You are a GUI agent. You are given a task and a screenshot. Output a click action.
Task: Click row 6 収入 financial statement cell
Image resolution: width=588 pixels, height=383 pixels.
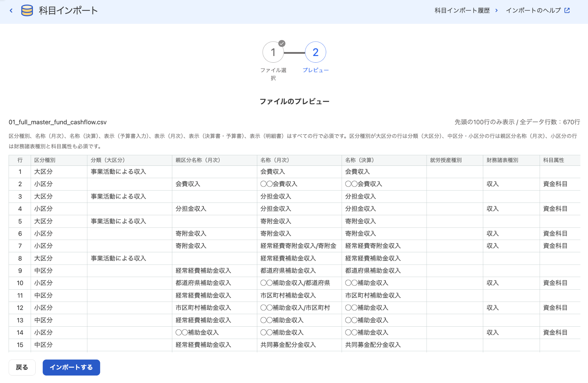pos(511,234)
